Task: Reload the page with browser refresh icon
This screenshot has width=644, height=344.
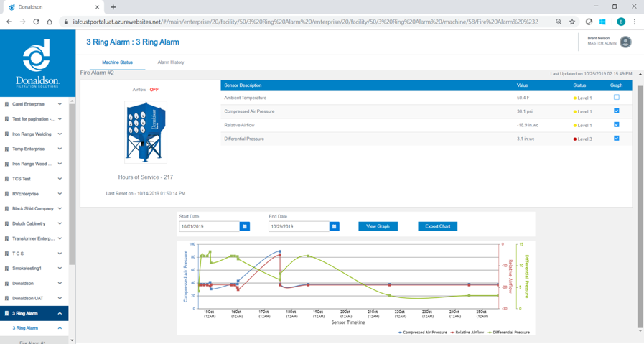Action: point(36,22)
